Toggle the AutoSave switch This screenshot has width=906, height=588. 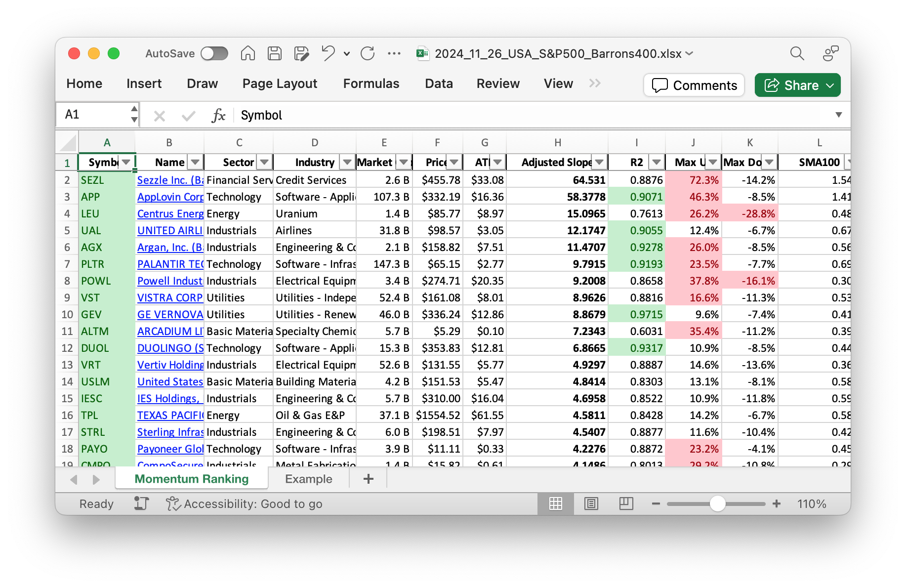[214, 53]
